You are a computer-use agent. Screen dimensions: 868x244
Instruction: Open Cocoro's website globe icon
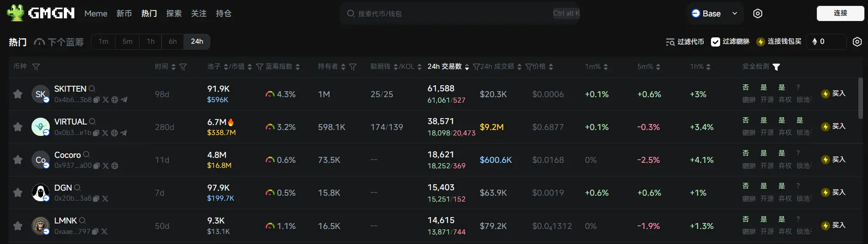tap(115, 166)
